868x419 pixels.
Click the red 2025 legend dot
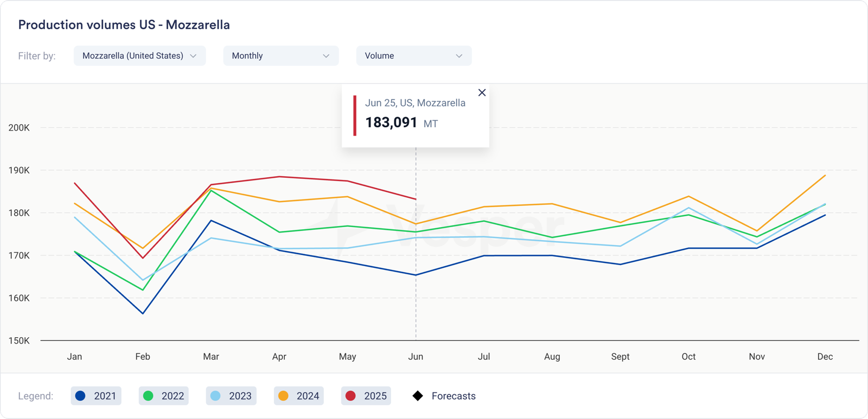[350, 396]
